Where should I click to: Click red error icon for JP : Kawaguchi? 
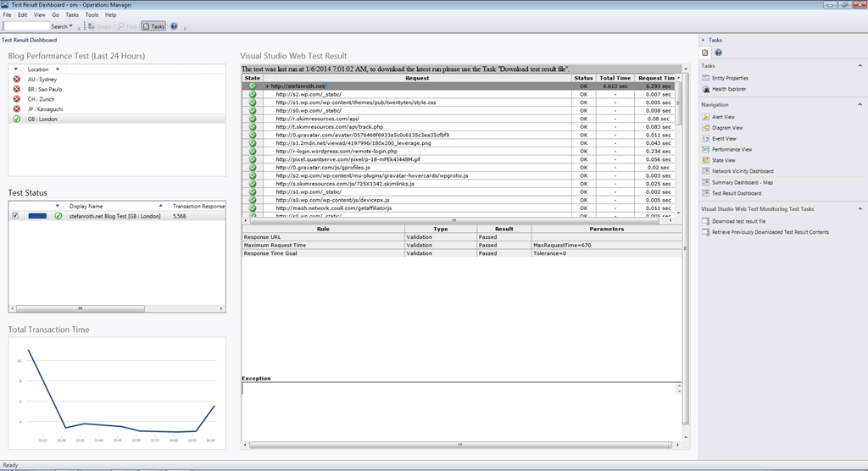(17, 109)
